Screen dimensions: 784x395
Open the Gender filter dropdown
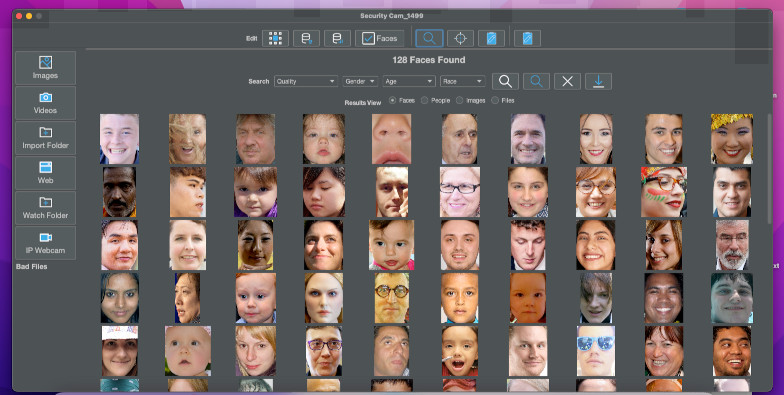(360, 81)
